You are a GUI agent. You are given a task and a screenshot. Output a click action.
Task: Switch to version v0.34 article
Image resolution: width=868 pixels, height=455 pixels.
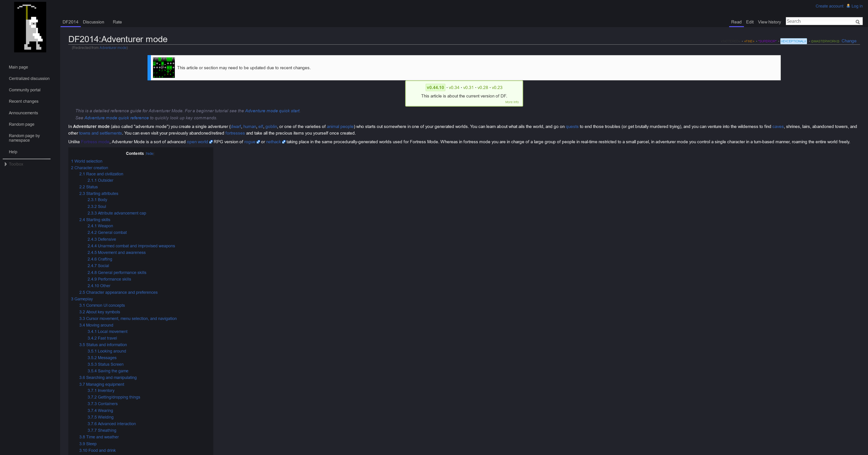(454, 88)
